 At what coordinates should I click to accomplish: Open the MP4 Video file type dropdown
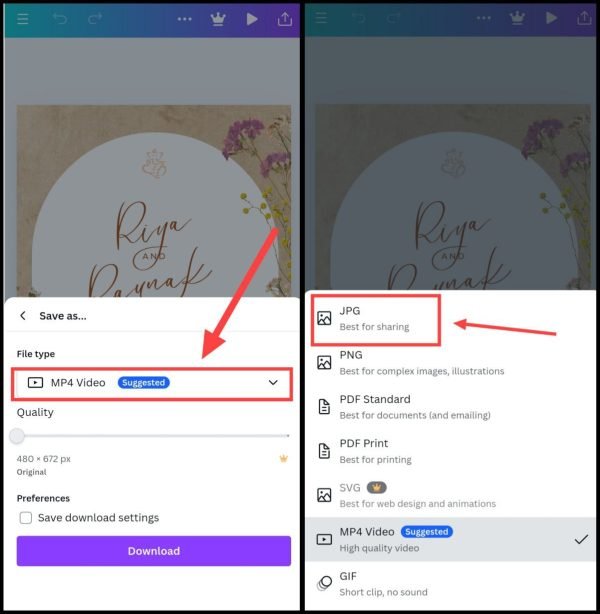pos(152,383)
